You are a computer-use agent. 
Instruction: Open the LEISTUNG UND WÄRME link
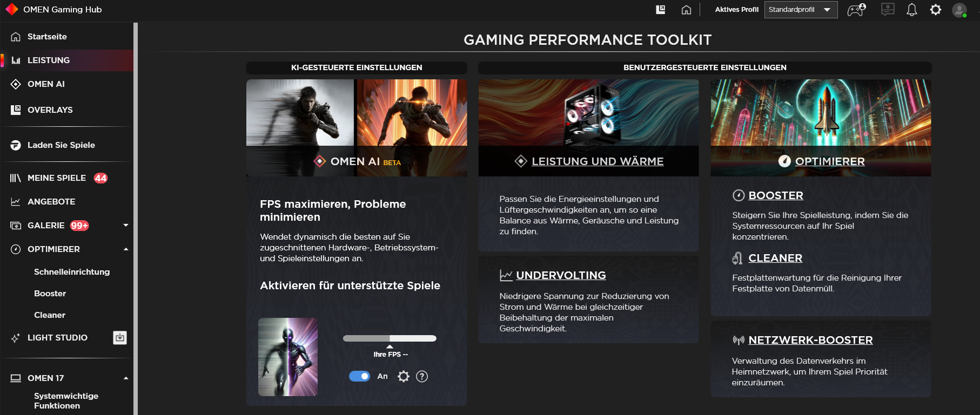[598, 161]
